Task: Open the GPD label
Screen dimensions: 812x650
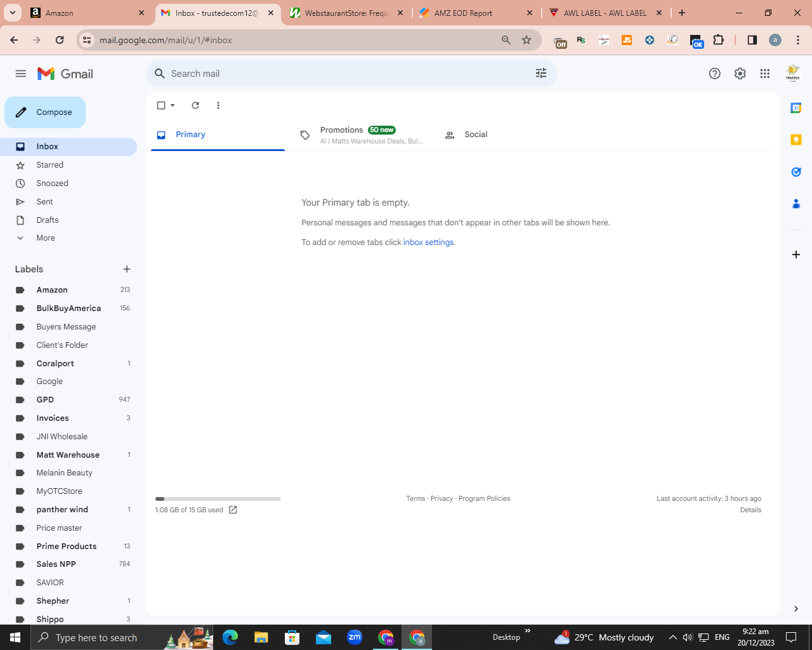Action: (x=69, y=400)
